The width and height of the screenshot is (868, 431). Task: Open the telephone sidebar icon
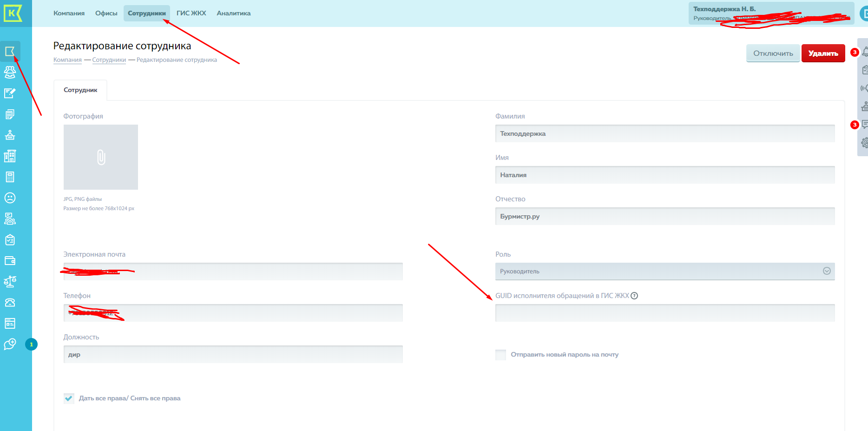pyautogui.click(x=10, y=302)
